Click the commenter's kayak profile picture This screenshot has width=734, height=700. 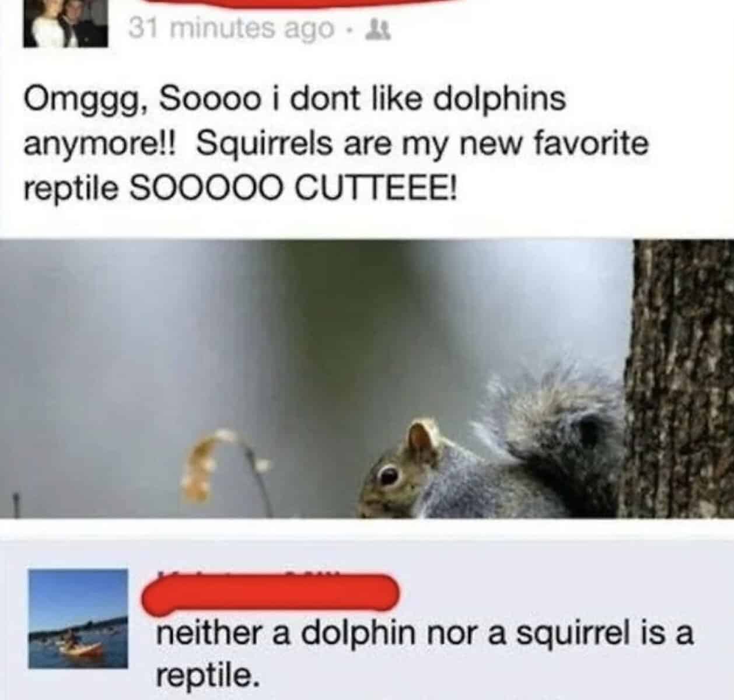pos(79,618)
